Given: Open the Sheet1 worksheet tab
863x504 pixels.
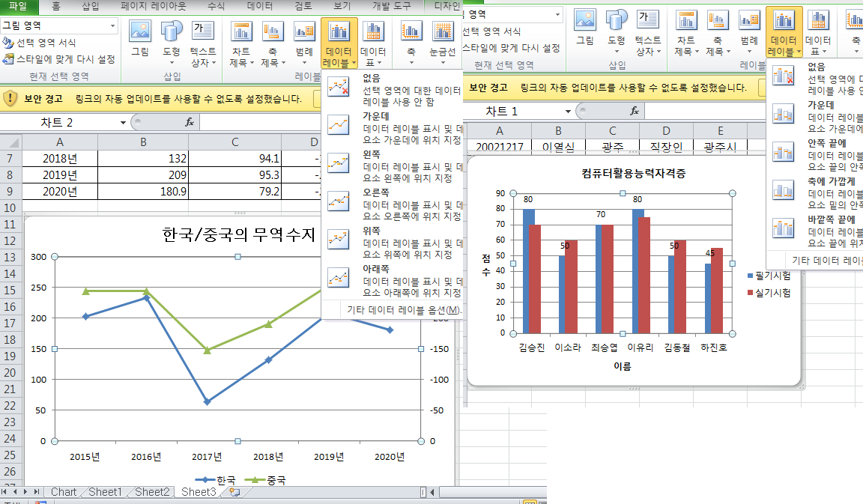Looking at the screenshot, I should point(105,492).
